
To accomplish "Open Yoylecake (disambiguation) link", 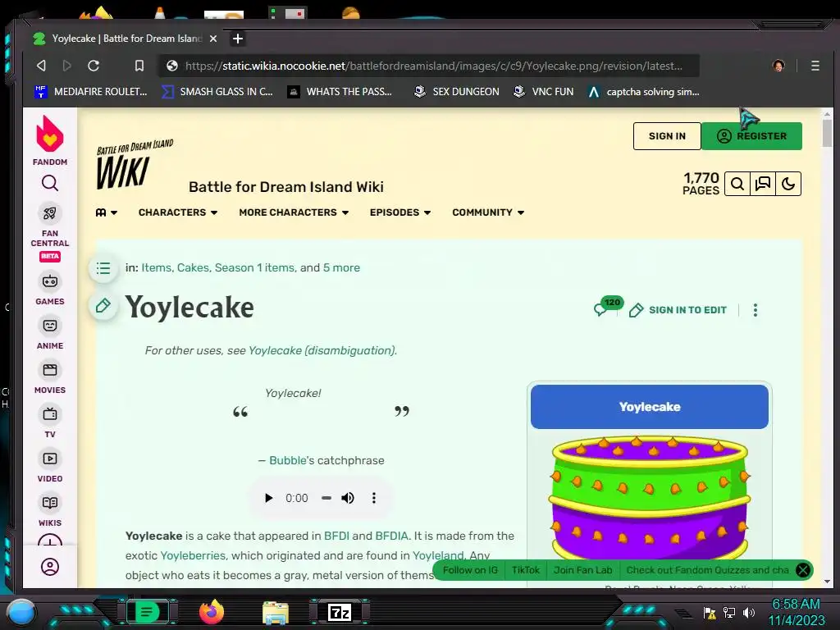I will [x=322, y=350].
